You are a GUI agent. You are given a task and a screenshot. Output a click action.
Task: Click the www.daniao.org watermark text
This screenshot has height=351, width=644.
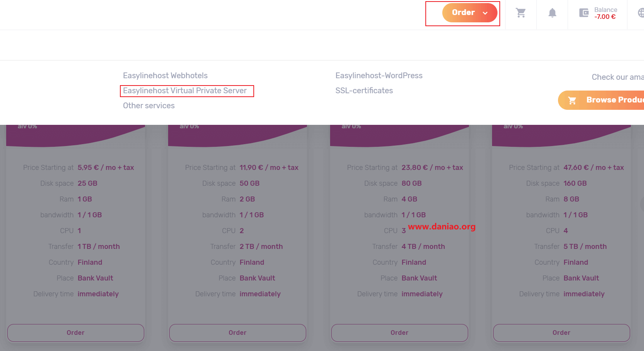pyautogui.click(x=442, y=227)
